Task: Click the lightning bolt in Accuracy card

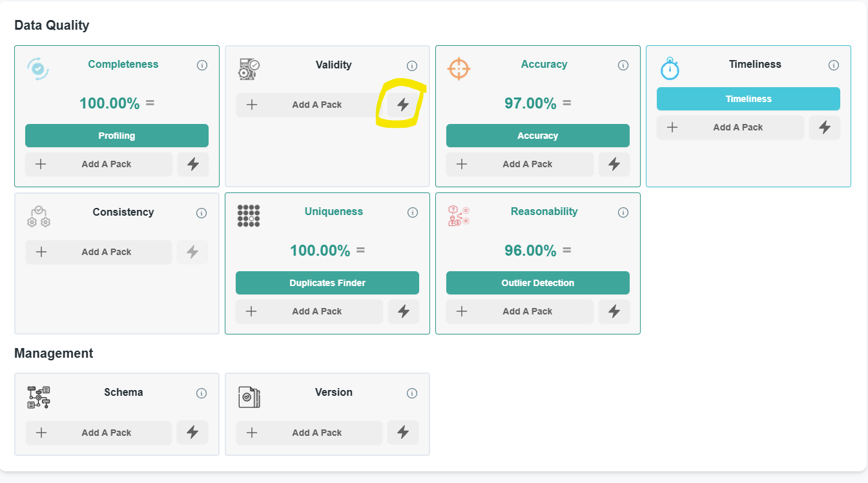Action: pos(614,164)
